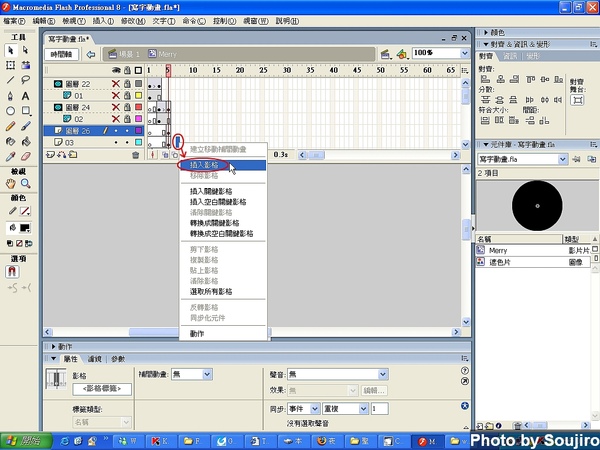
Task: Select the Paint Bucket tool
Action: pos(26,142)
